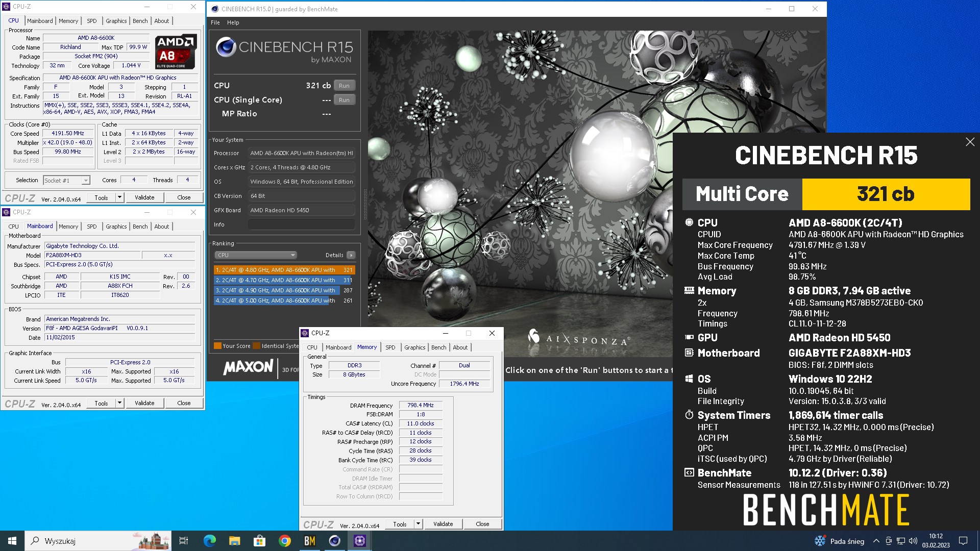
Task: Click Validate in Memory CPU-Z window
Action: (x=443, y=524)
